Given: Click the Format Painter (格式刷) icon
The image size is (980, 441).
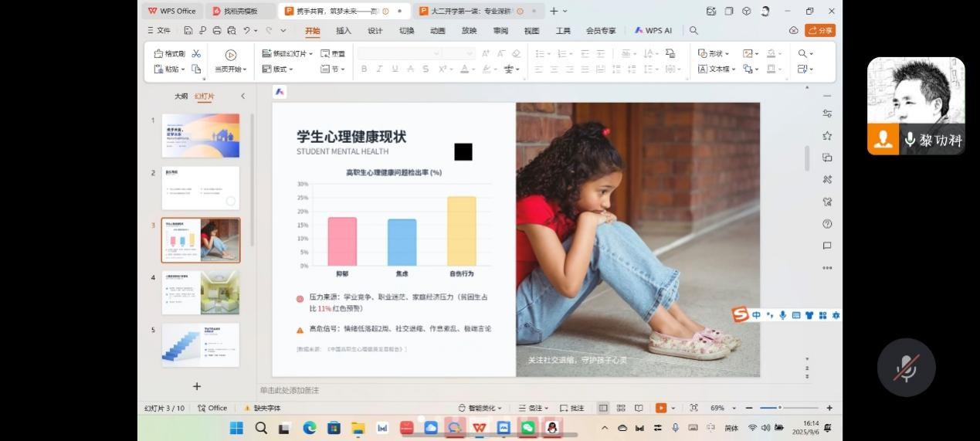Looking at the screenshot, I should [170, 54].
